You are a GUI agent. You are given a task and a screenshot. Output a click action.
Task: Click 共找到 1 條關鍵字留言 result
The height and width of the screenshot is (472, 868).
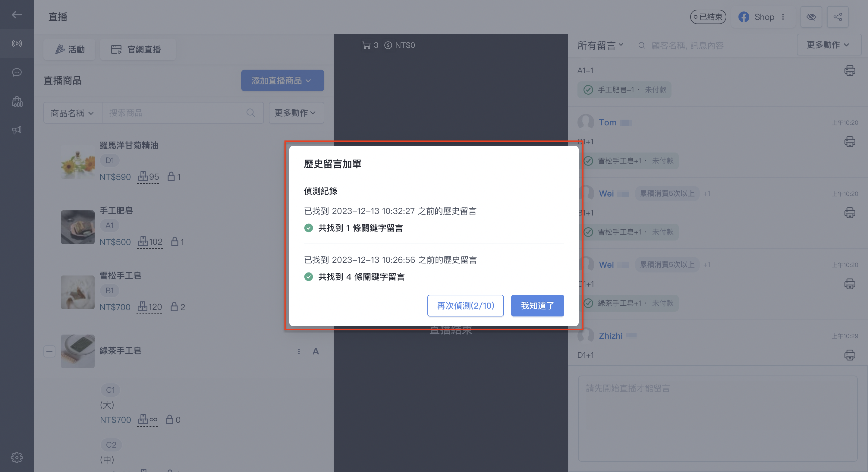click(x=360, y=228)
